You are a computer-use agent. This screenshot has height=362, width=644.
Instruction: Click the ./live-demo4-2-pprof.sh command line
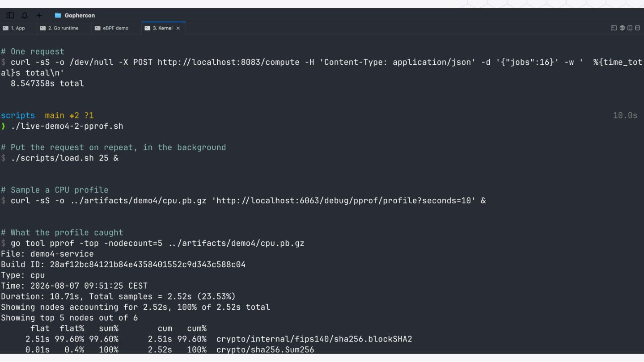(67, 126)
